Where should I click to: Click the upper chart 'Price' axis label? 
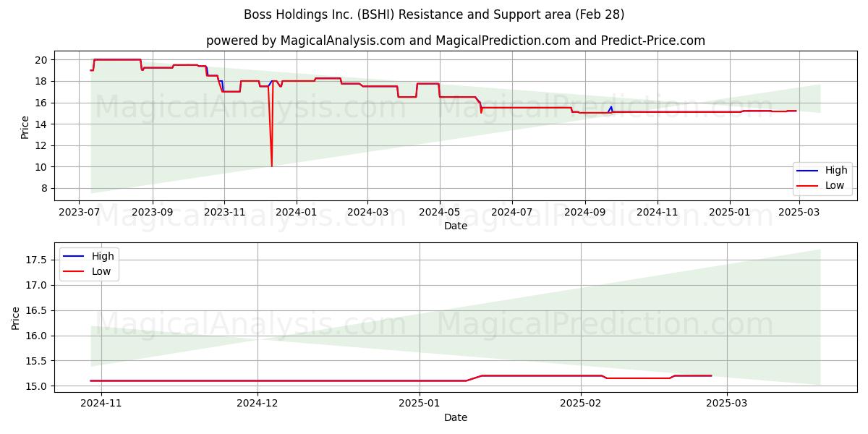[25, 127]
